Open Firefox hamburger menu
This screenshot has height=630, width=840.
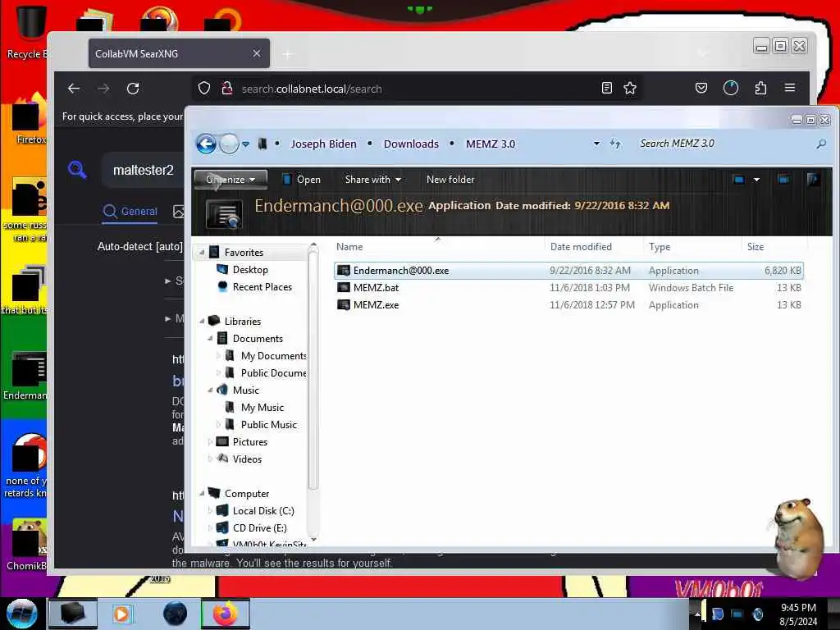coord(790,88)
